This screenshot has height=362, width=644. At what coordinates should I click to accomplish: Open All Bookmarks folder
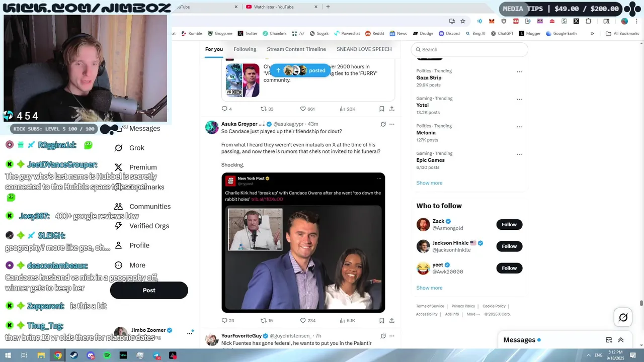tap(622, 34)
